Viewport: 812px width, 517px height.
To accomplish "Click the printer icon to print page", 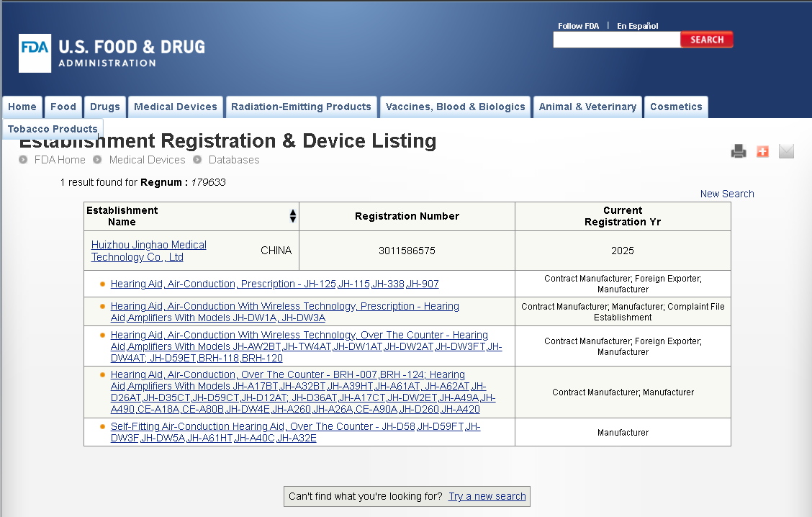I will [739, 151].
